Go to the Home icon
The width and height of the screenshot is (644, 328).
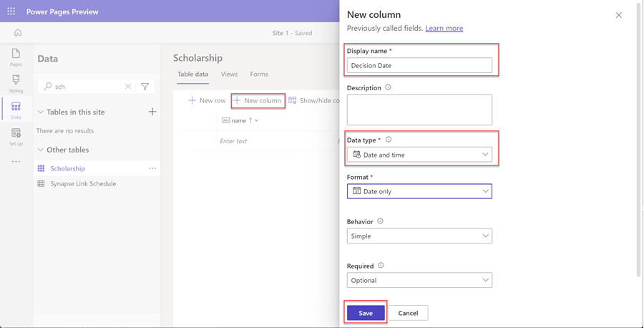coord(18,33)
